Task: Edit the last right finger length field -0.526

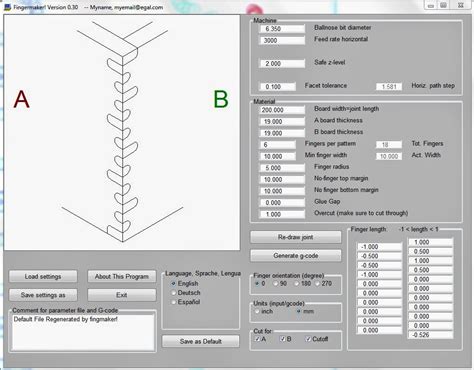Action: [x=431, y=335]
